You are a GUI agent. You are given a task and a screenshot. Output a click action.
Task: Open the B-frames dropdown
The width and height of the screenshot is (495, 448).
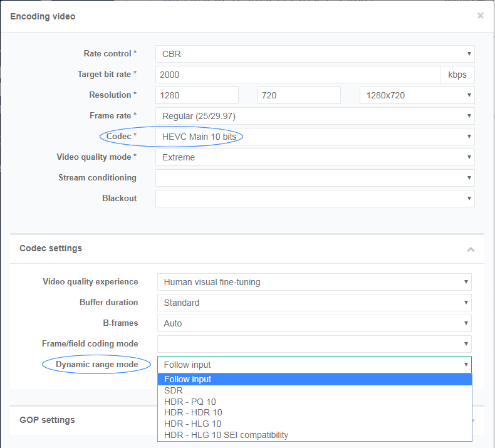[314, 323]
